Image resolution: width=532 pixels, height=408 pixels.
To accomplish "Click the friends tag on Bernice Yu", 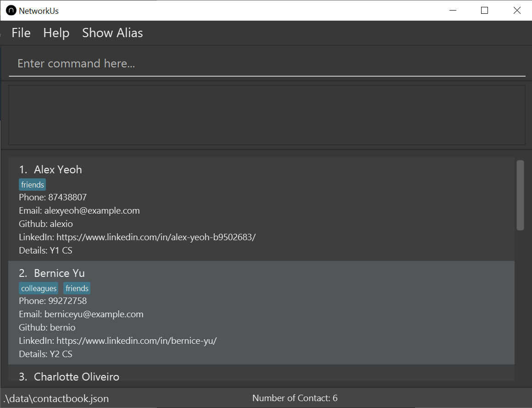I will (77, 288).
